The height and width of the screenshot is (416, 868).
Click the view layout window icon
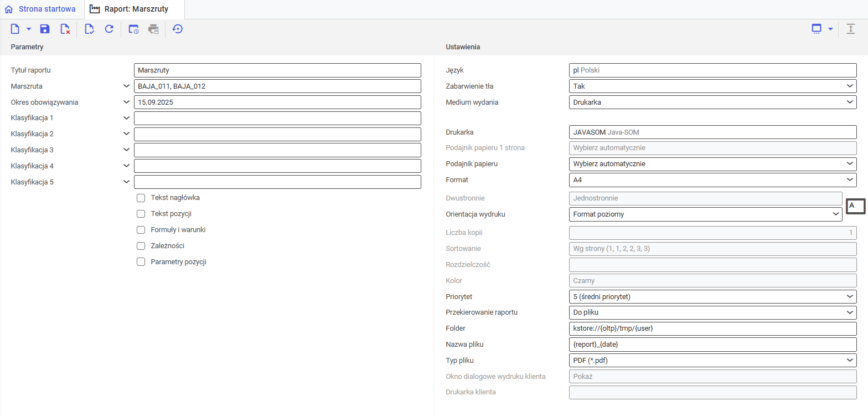817,29
